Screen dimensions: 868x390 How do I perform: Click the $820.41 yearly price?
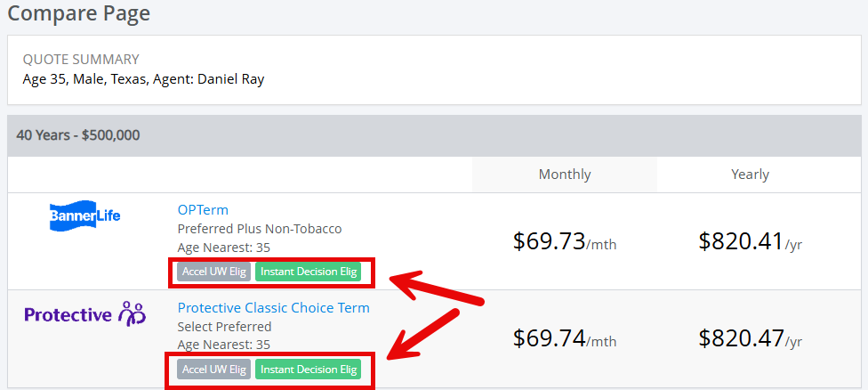tap(741, 241)
